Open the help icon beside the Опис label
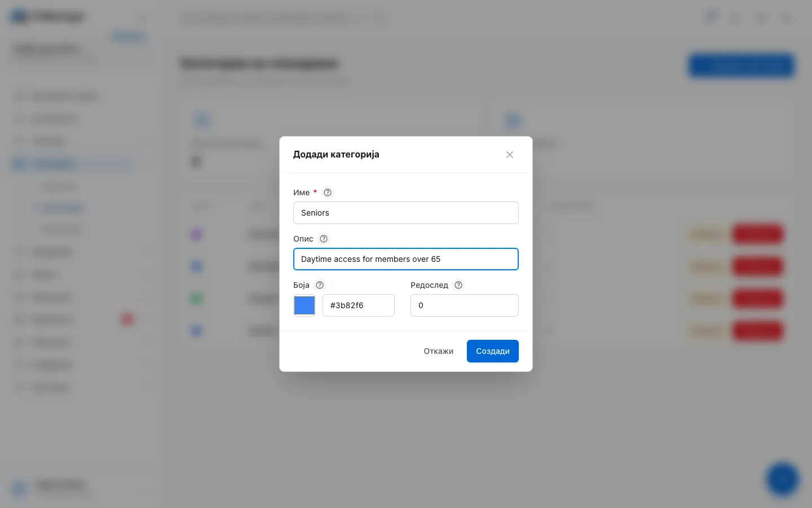The width and height of the screenshot is (812, 508). (324, 239)
